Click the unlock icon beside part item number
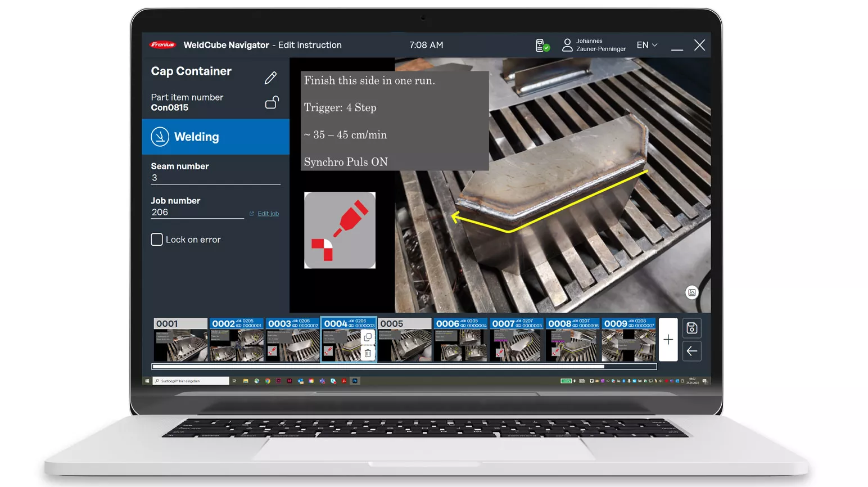This screenshot has width=868, height=487. coord(270,103)
